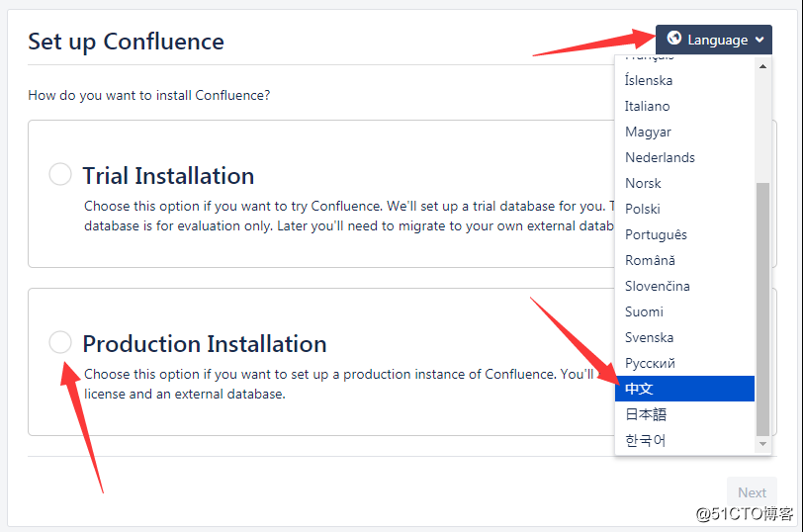The height and width of the screenshot is (532, 803).
Task: Select the Production Installation radio button
Action: (x=60, y=341)
